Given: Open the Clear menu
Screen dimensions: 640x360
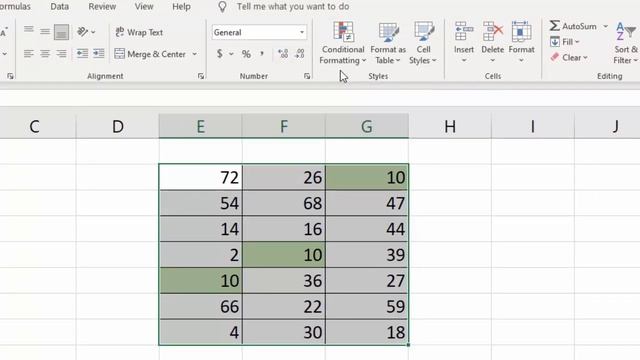Looking at the screenshot, I should click(569, 58).
